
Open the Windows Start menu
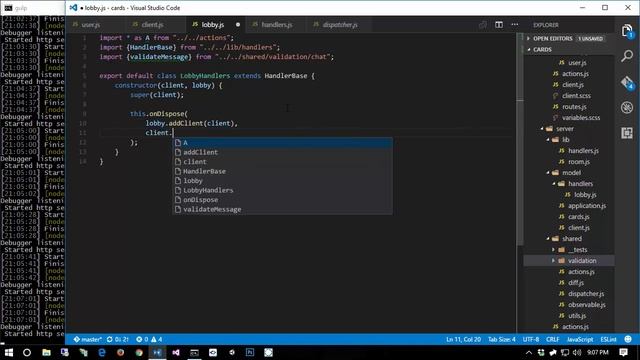(9, 353)
